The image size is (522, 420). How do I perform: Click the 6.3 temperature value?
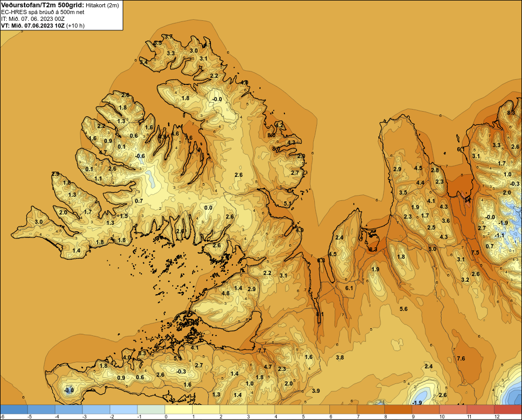click(x=321, y=260)
